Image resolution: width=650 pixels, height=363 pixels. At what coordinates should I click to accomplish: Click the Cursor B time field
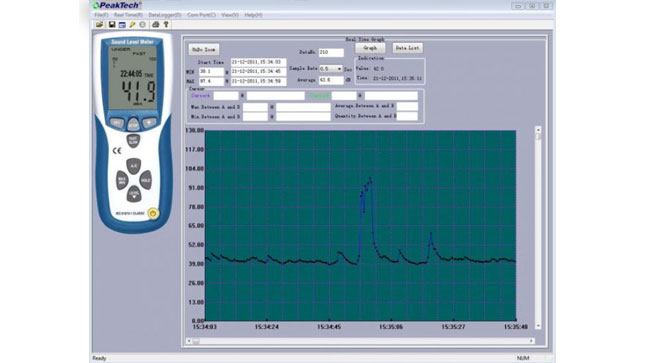tap(391, 96)
